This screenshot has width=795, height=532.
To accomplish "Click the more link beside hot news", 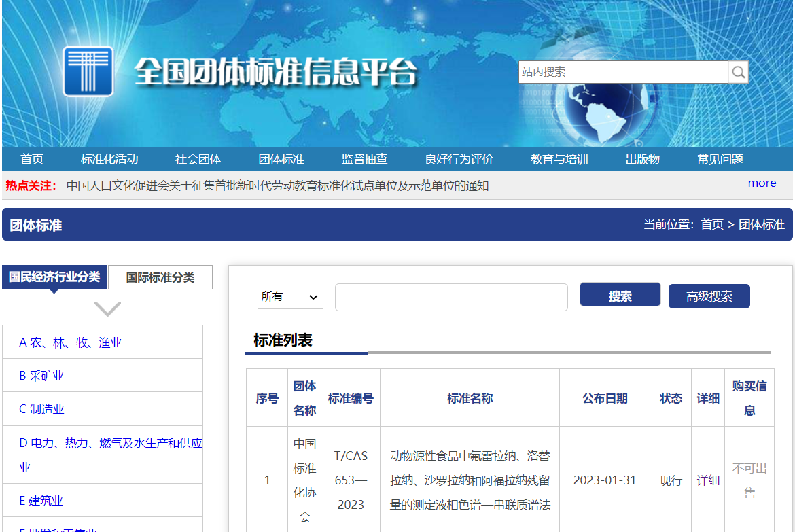I will 762,183.
